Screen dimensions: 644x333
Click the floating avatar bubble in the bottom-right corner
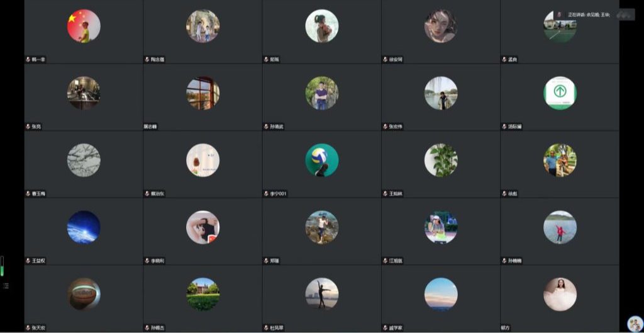click(x=635, y=324)
